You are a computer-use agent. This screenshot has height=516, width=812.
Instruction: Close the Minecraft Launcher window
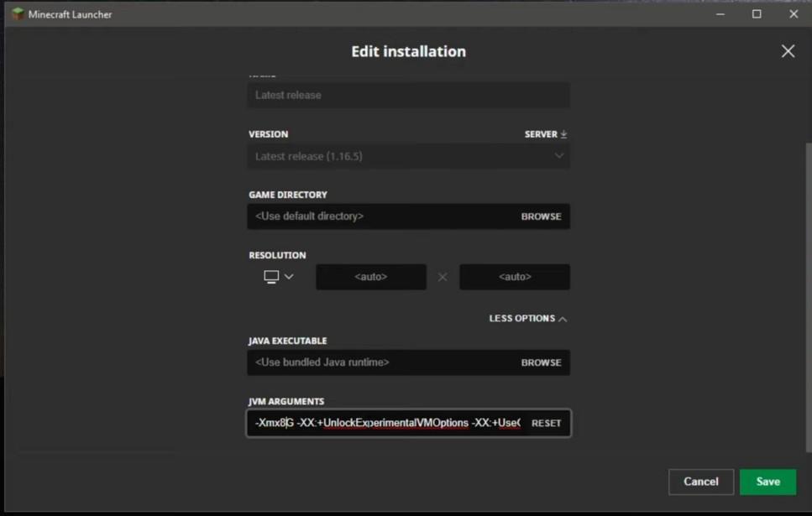point(794,14)
